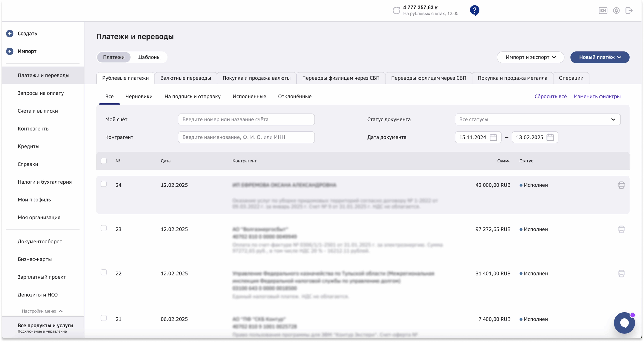
Task: Open the notifications bell icon
Action: pyautogui.click(x=616, y=11)
